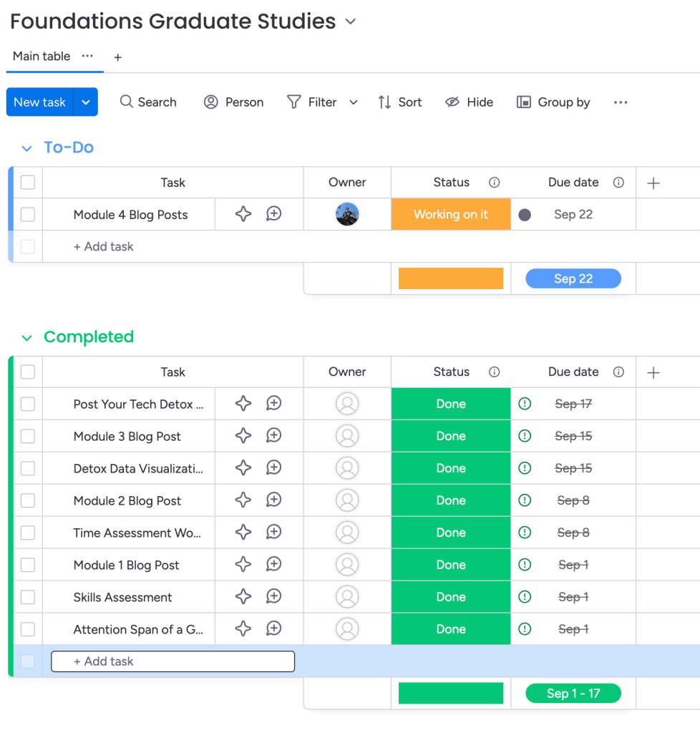The width and height of the screenshot is (700, 733).
Task: Click the Due date info icon in Completed header
Action: point(618,372)
